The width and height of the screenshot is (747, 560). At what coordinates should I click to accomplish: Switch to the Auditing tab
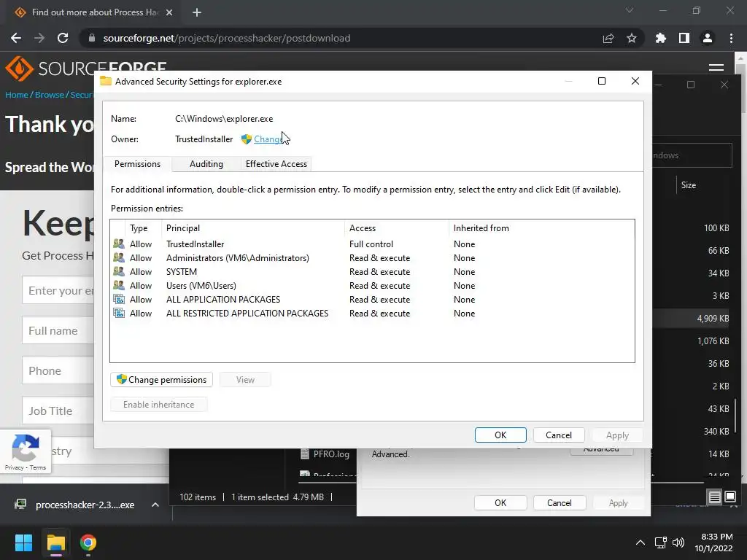[206, 164]
